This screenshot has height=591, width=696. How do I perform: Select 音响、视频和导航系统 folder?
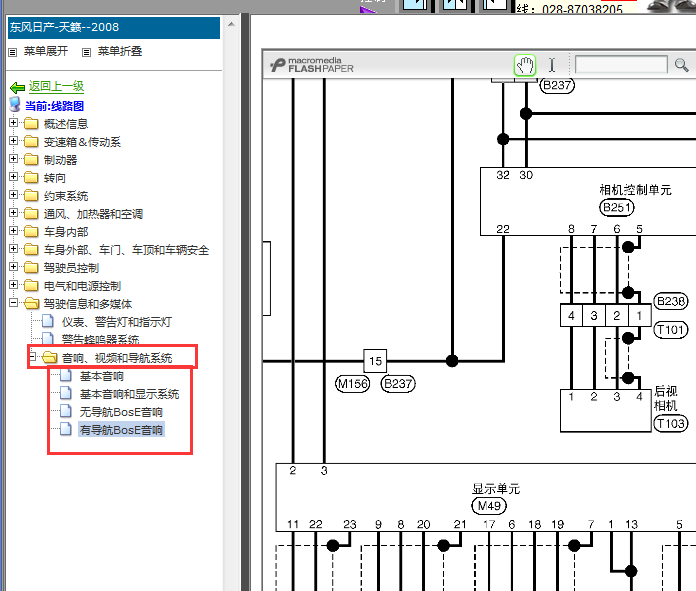point(117,358)
